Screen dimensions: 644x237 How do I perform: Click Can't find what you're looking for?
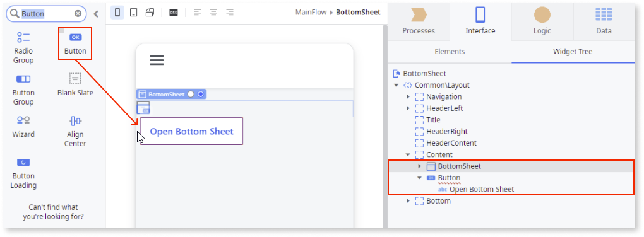(54, 212)
